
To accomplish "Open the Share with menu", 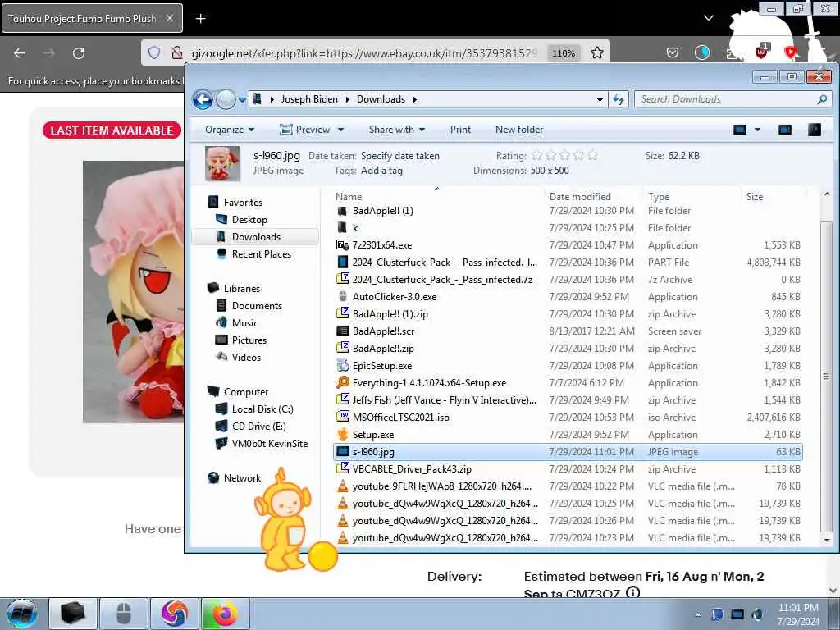I will tap(396, 130).
